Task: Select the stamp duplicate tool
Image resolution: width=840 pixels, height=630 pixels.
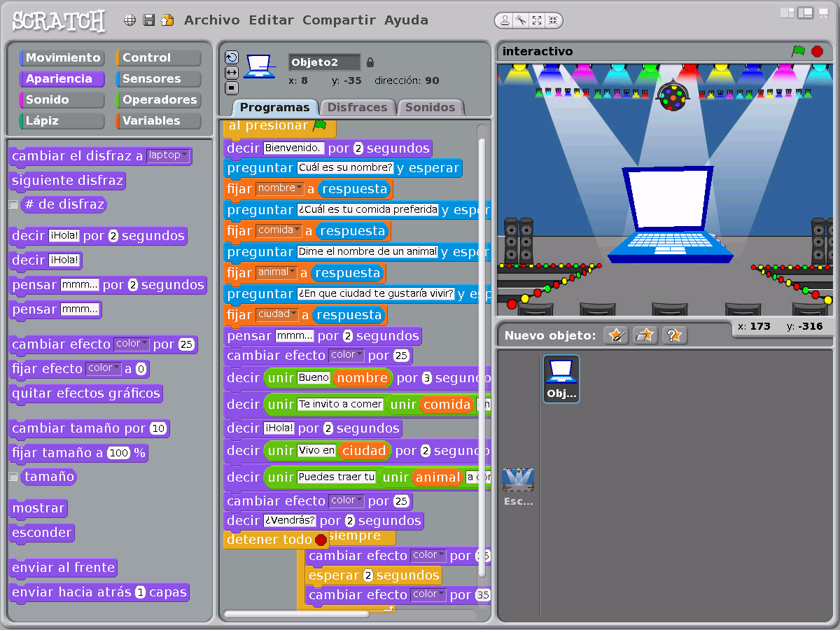Action: (x=505, y=20)
